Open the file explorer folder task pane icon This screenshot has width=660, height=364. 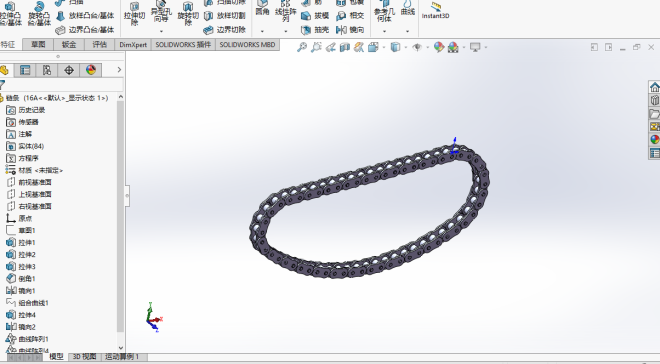click(655, 114)
